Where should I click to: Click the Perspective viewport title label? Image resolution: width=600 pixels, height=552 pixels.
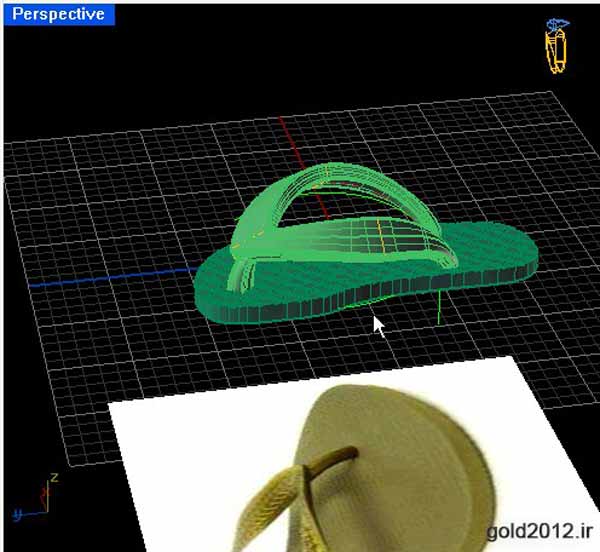(x=58, y=15)
